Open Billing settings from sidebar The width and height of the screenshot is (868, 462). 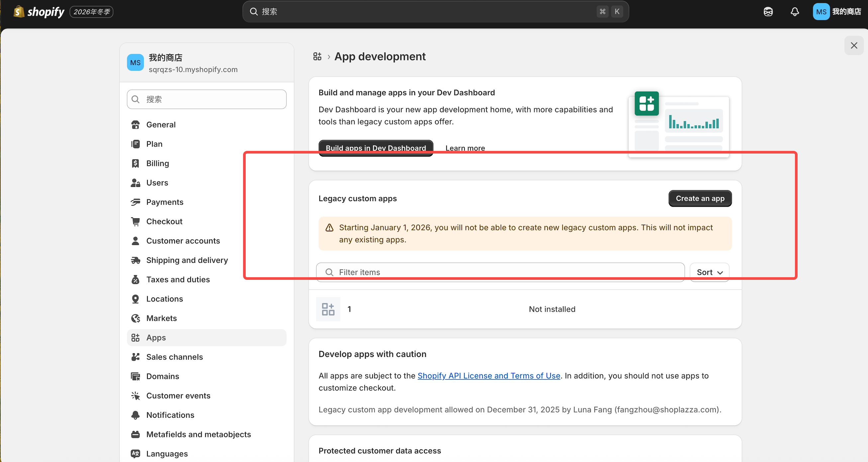pos(157,164)
